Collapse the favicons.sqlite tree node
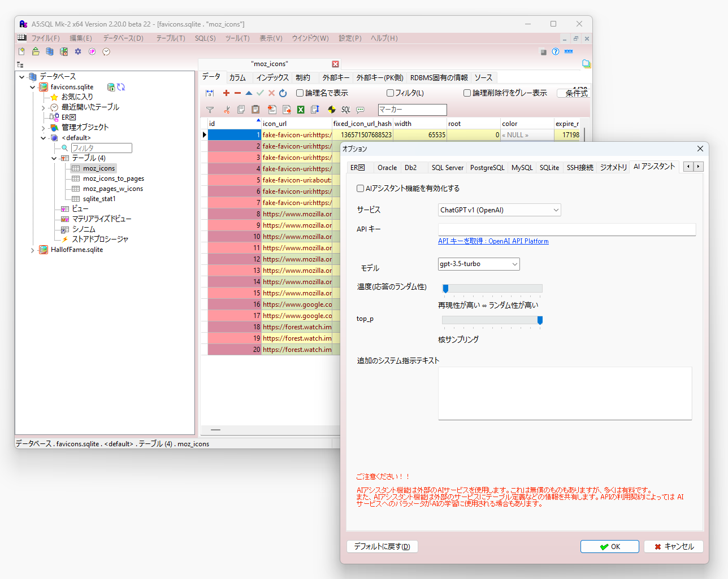 pyautogui.click(x=32, y=86)
